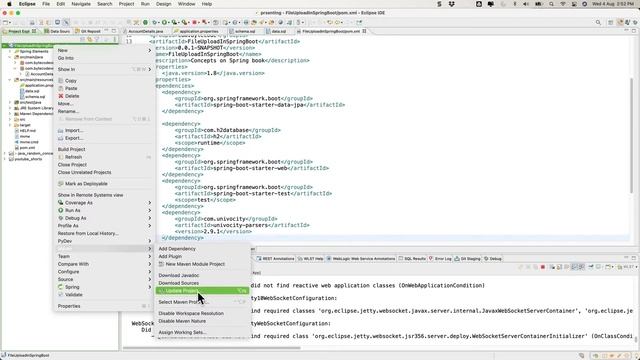640x360 pixels.
Task: Click the red Terminate button in console
Action: [543, 267]
